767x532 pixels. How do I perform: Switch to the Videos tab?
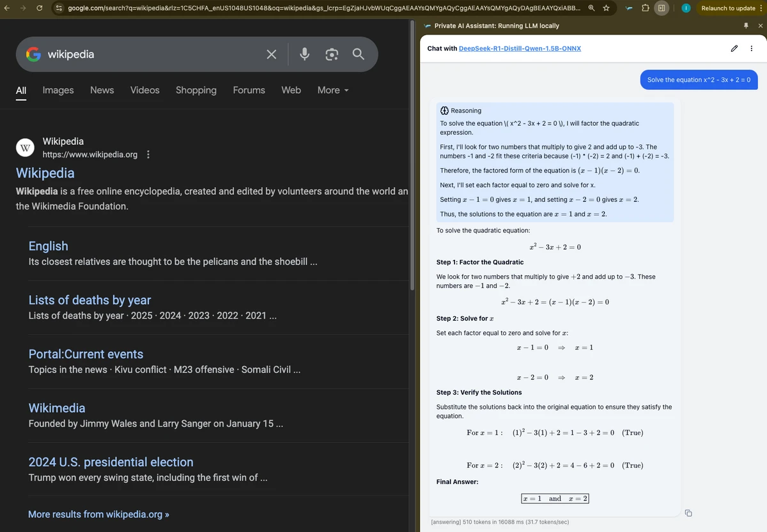(145, 90)
